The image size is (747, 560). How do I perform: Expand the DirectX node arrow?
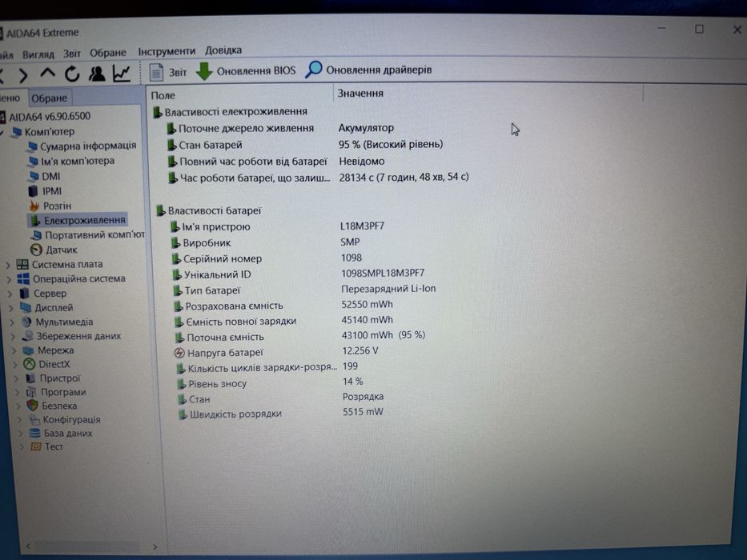pos(15,365)
